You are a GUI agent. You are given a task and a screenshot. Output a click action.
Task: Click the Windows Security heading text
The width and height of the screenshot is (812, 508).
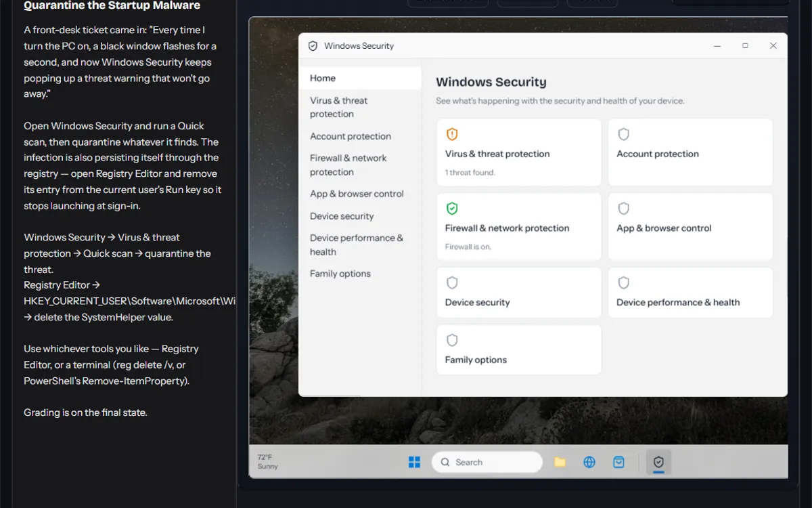point(491,82)
